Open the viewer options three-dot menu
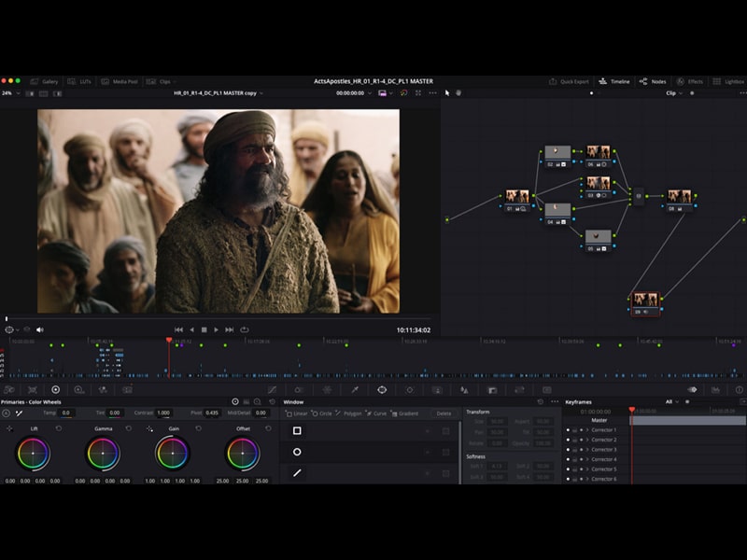Viewport: 747px width, 560px height. [432, 92]
